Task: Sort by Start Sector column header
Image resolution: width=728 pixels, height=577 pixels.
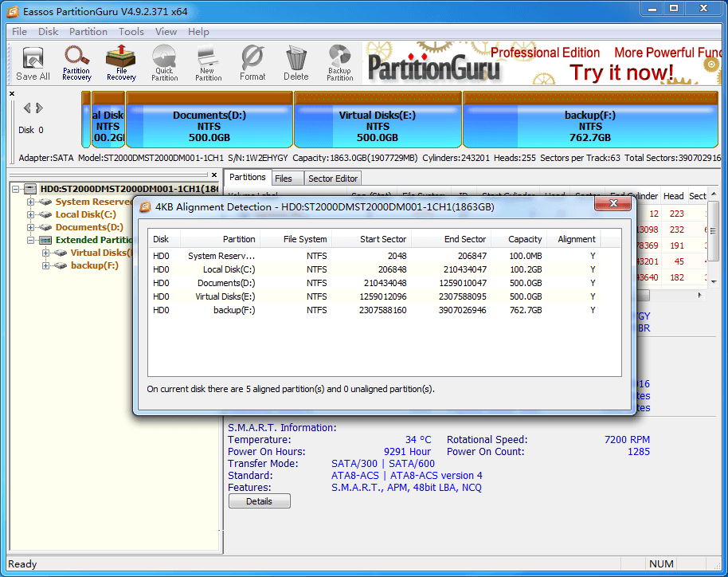Action: click(371, 239)
